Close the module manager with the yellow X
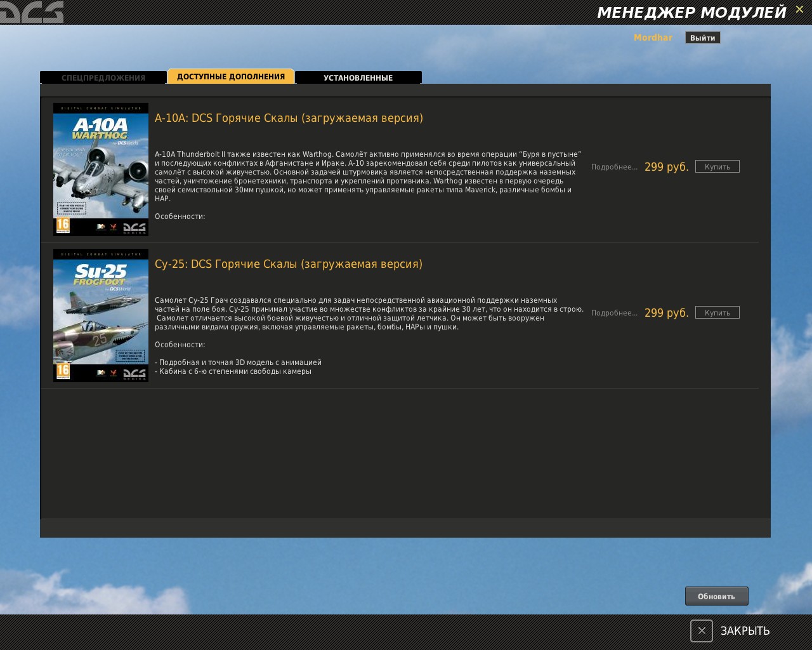The image size is (812, 650). point(799,9)
